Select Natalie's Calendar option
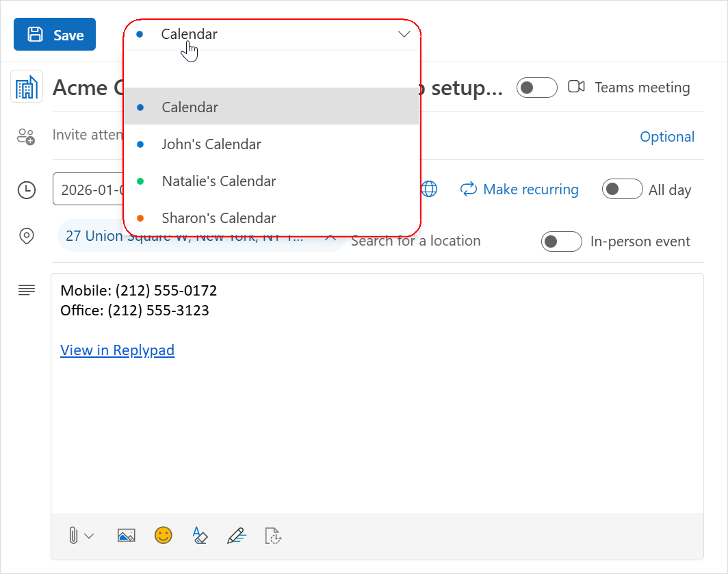This screenshot has width=728, height=574. tap(219, 181)
